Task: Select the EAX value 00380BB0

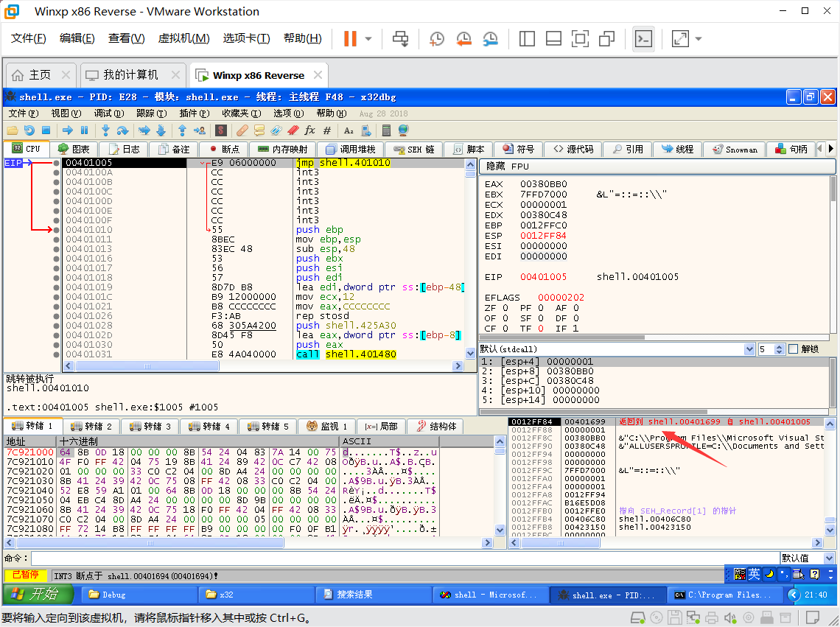Action: point(543,183)
